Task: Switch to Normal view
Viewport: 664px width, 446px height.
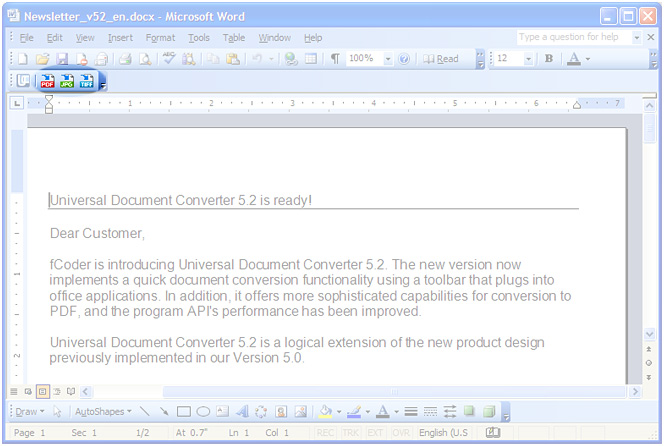Action: [14, 391]
